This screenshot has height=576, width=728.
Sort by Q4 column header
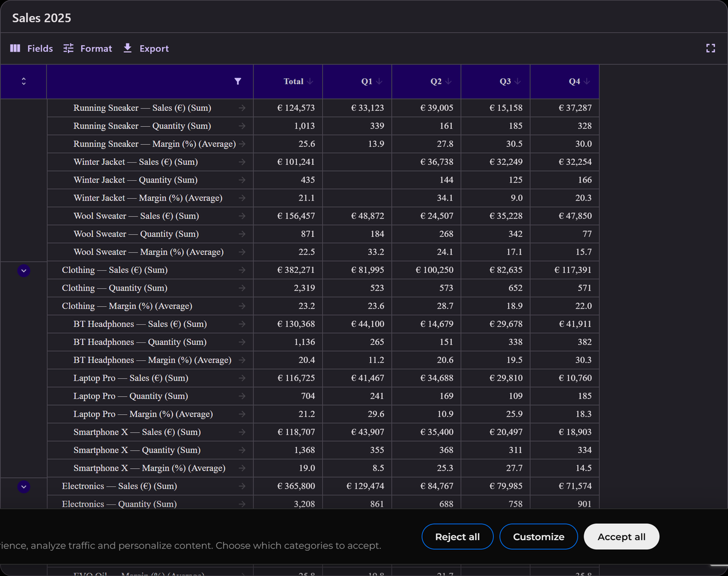(x=565, y=81)
